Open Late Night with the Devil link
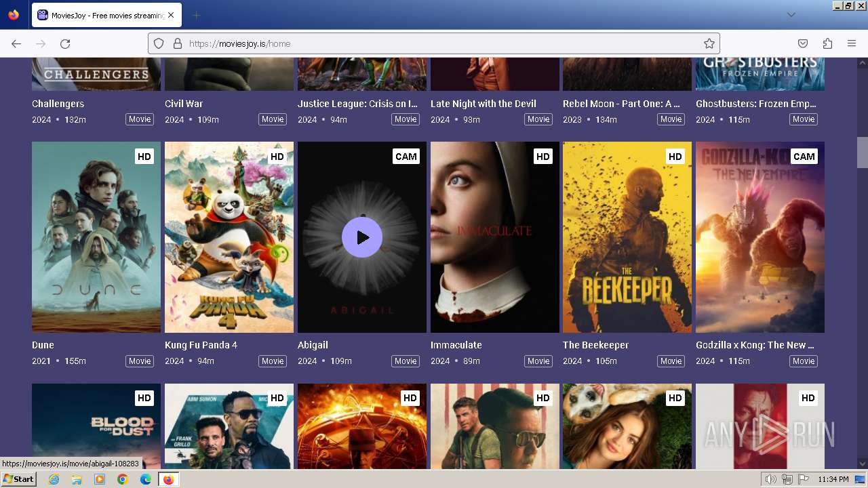 point(484,104)
